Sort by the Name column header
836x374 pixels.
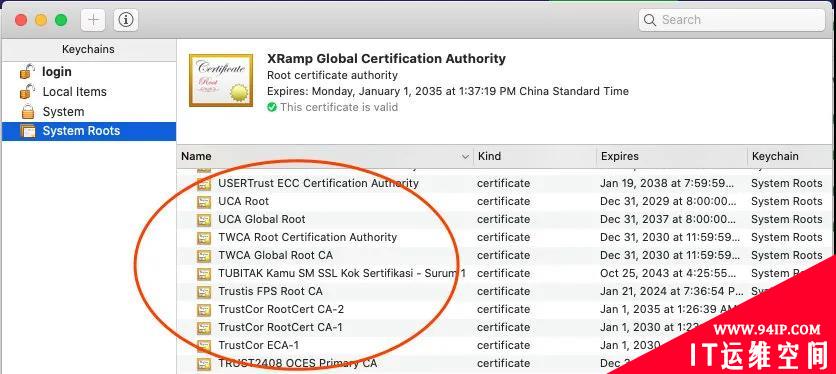(x=325, y=156)
